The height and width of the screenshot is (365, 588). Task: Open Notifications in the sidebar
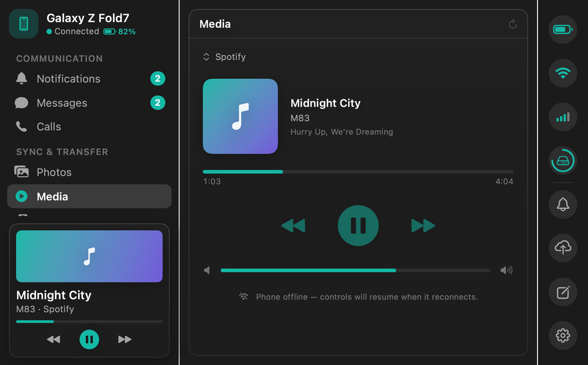89,78
